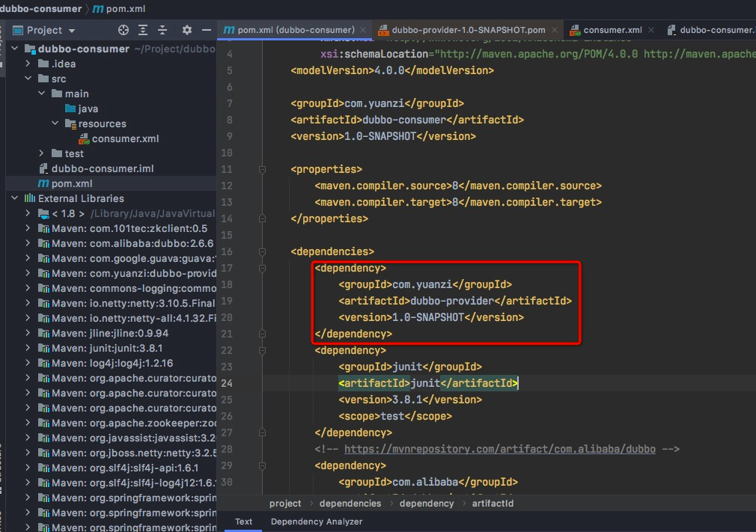Click the locate/select opened file icon

(124, 30)
